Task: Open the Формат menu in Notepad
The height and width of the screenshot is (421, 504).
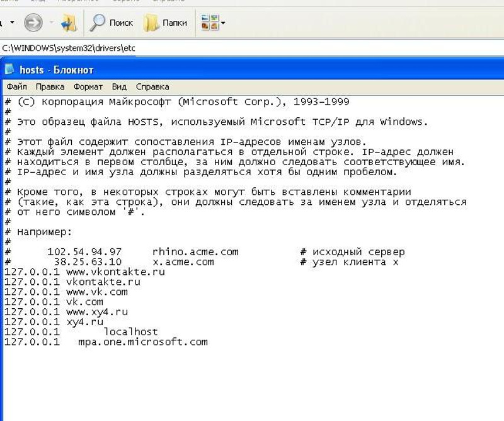Action: pyautogui.click(x=88, y=87)
